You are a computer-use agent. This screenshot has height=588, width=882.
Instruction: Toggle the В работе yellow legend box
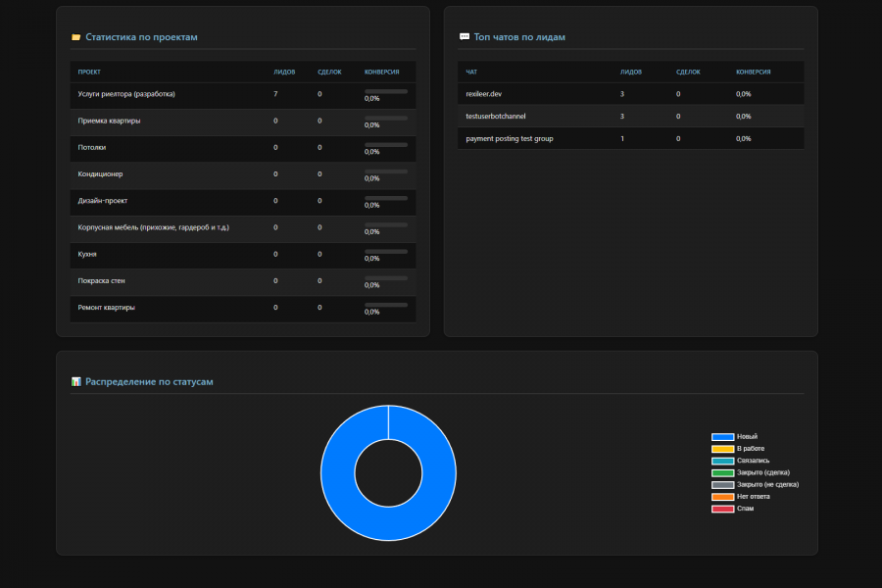pyautogui.click(x=722, y=449)
